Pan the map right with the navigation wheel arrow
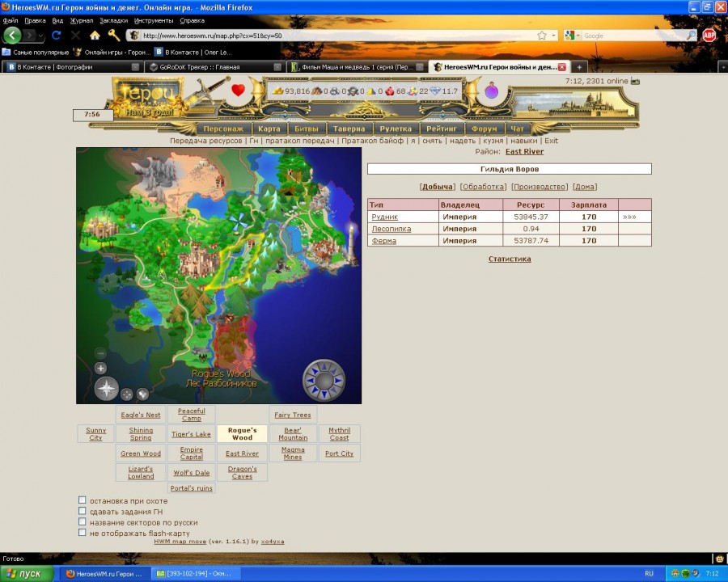This screenshot has height=582, width=728. pyautogui.click(x=338, y=381)
